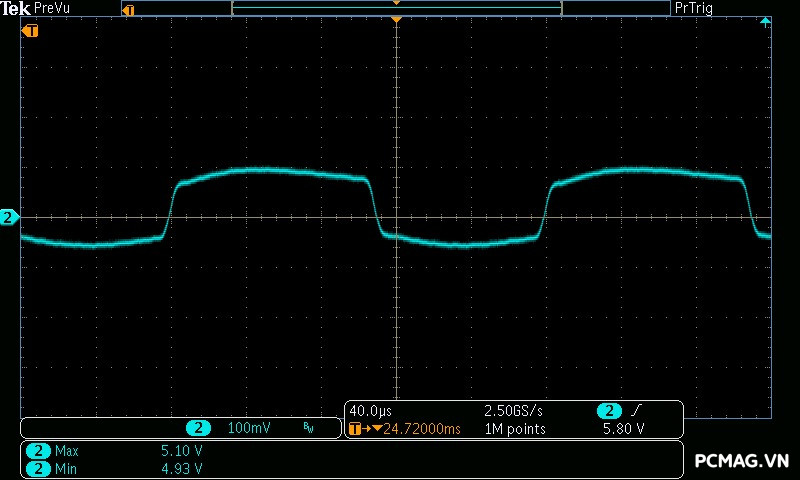Click the bandwidth limit Bw indicator

pos(308,428)
